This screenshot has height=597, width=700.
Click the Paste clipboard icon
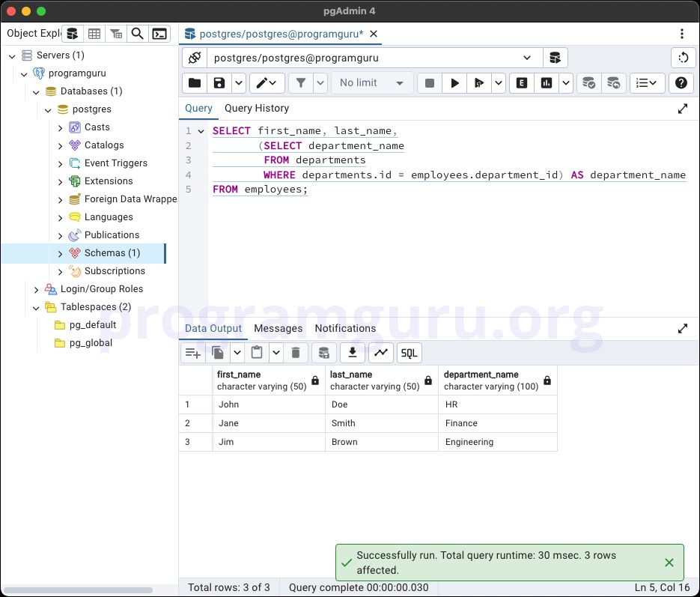click(257, 353)
